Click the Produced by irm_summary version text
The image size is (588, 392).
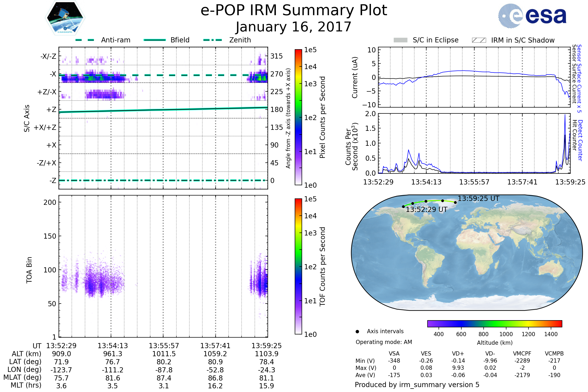click(x=417, y=385)
